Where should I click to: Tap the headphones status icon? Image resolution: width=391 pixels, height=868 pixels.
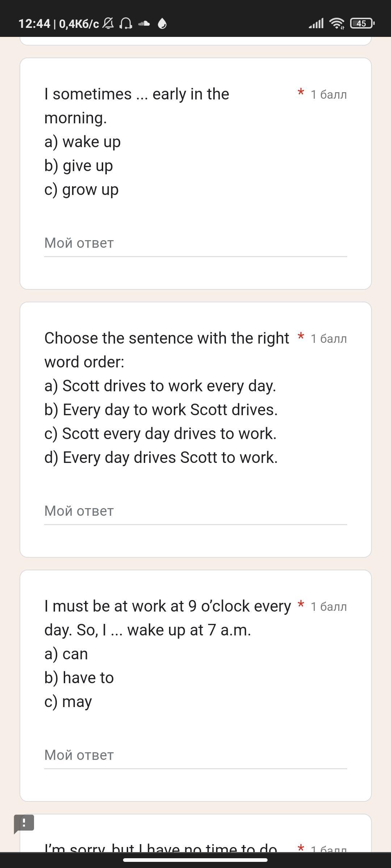126,24
